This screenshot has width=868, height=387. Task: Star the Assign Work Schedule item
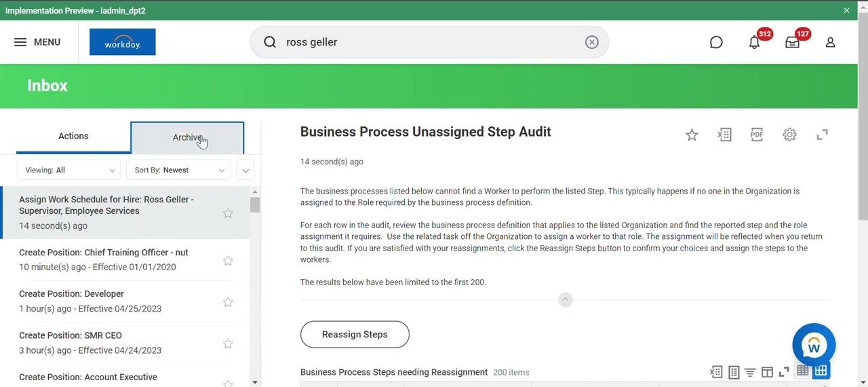pos(228,213)
